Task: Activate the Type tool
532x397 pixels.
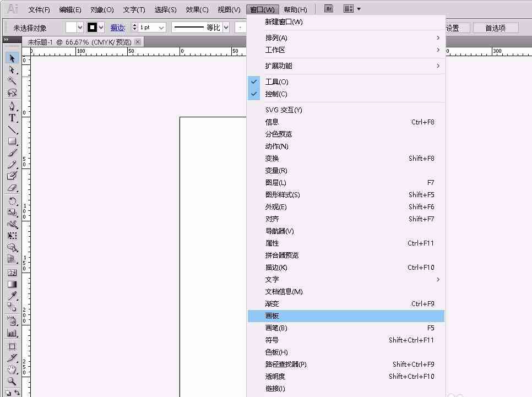Action: 12,118
